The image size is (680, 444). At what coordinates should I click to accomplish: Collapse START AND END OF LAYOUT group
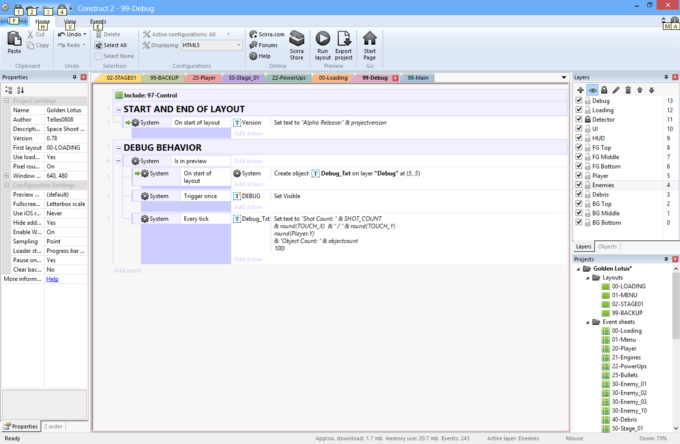click(118, 110)
